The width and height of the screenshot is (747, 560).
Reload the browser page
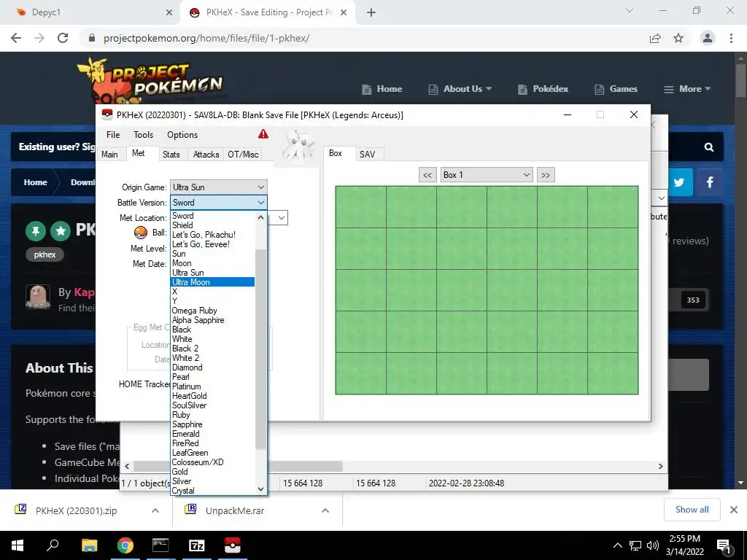(x=63, y=38)
